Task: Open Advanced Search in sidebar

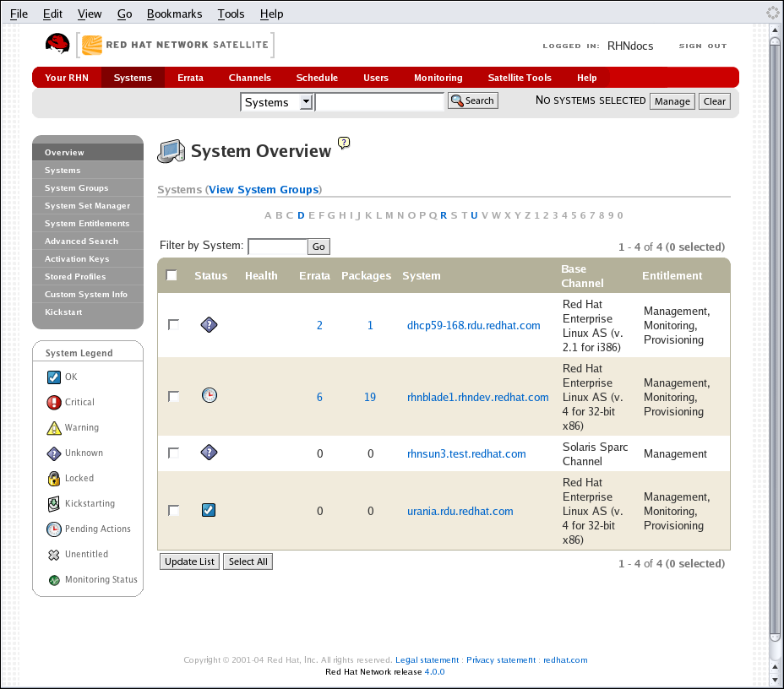Action: pyautogui.click(x=88, y=241)
